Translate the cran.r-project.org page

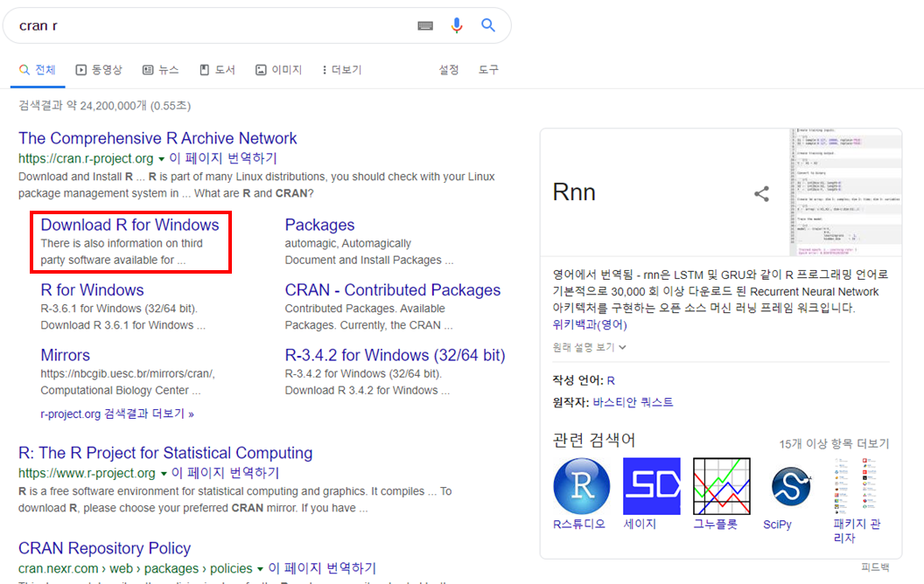coord(223,158)
